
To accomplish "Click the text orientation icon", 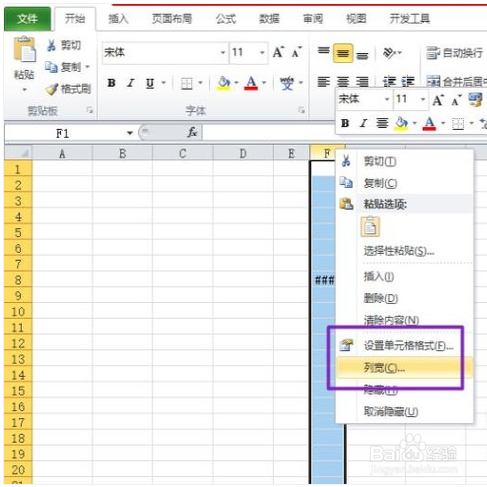I will pos(389,53).
